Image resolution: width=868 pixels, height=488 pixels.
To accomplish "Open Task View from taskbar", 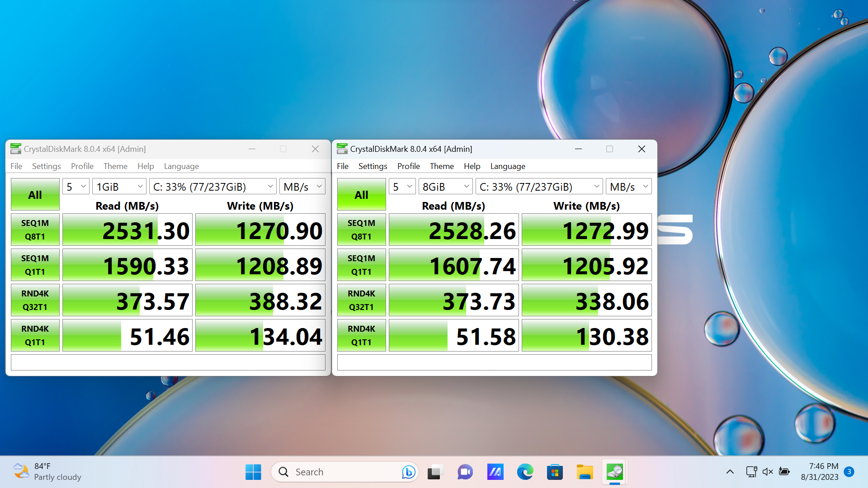I will click(x=435, y=472).
